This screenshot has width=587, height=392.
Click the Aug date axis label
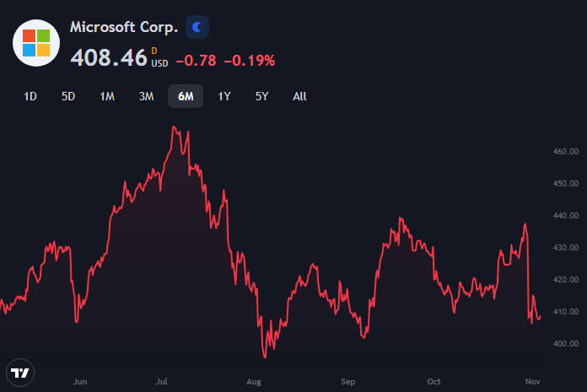254,382
